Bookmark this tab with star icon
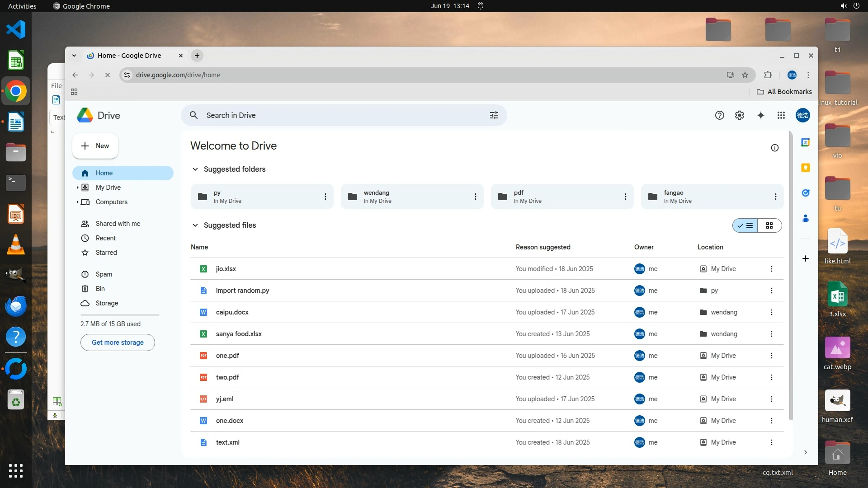 [x=745, y=75]
